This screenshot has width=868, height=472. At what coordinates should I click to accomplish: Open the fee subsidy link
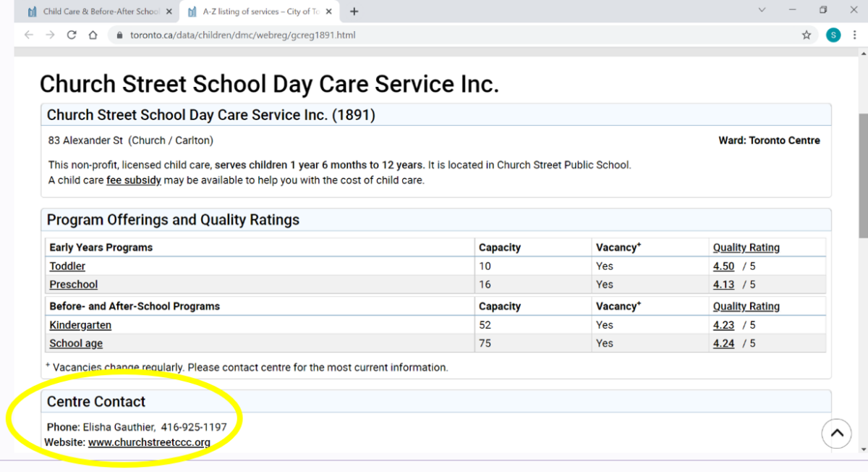[x=134, y=180]
